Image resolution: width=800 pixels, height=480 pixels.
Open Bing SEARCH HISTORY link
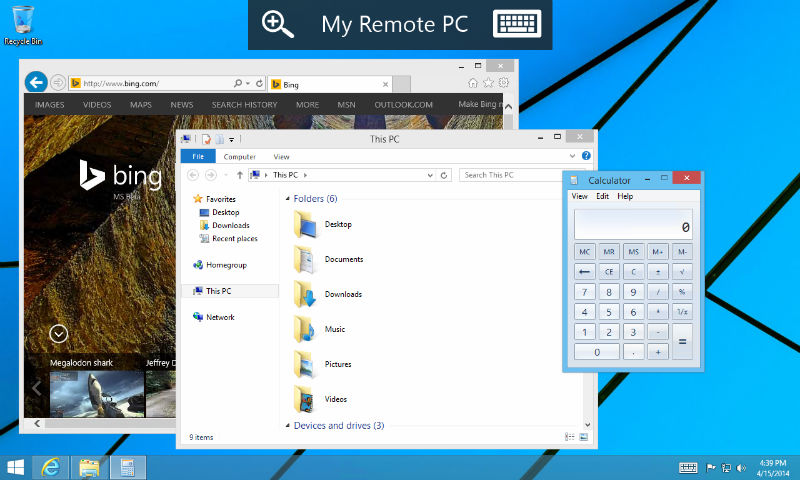244,105
